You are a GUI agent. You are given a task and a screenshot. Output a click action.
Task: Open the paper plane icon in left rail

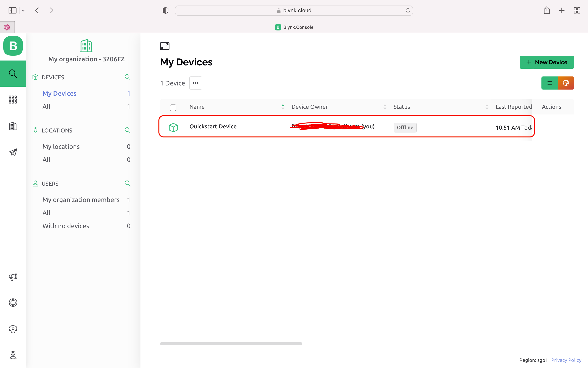pyautogui.click(x=13, y=152)
